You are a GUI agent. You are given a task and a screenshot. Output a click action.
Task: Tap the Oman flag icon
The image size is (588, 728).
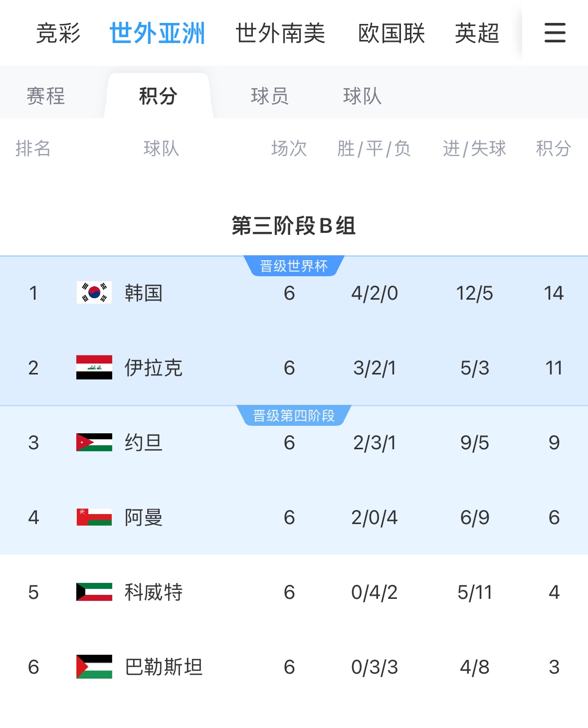pyautogui.click(x=94, y=517)
